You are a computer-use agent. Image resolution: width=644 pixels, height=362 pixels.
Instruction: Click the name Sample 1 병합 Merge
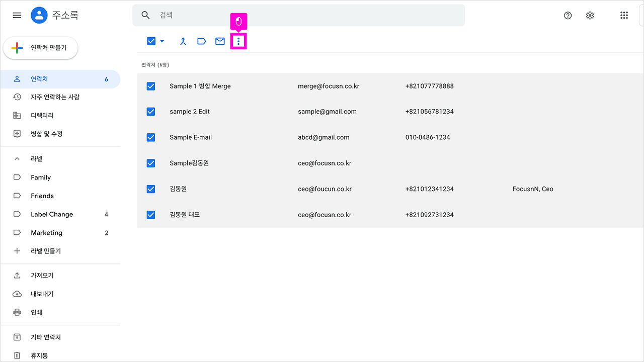pyautogui.click(x=200, y=86)
